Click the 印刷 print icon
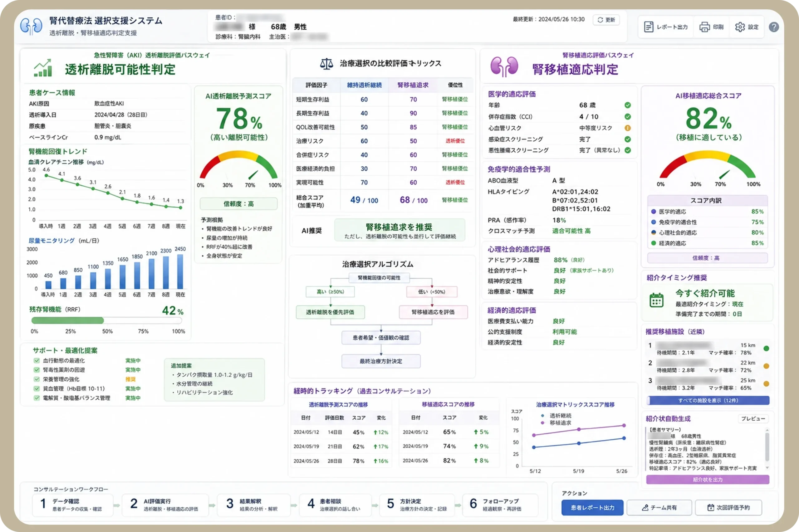 tap(705, 27)
